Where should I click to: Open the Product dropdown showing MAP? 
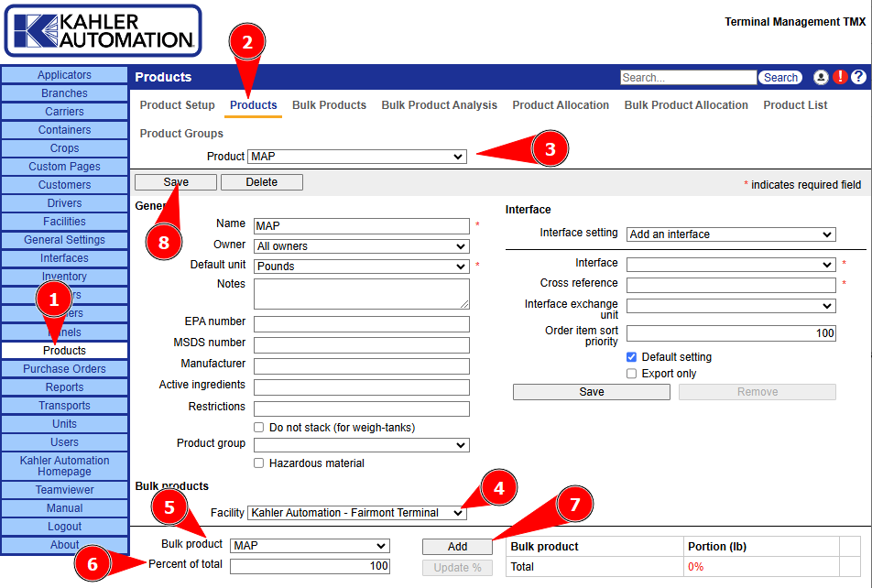(x=357, y=157)
